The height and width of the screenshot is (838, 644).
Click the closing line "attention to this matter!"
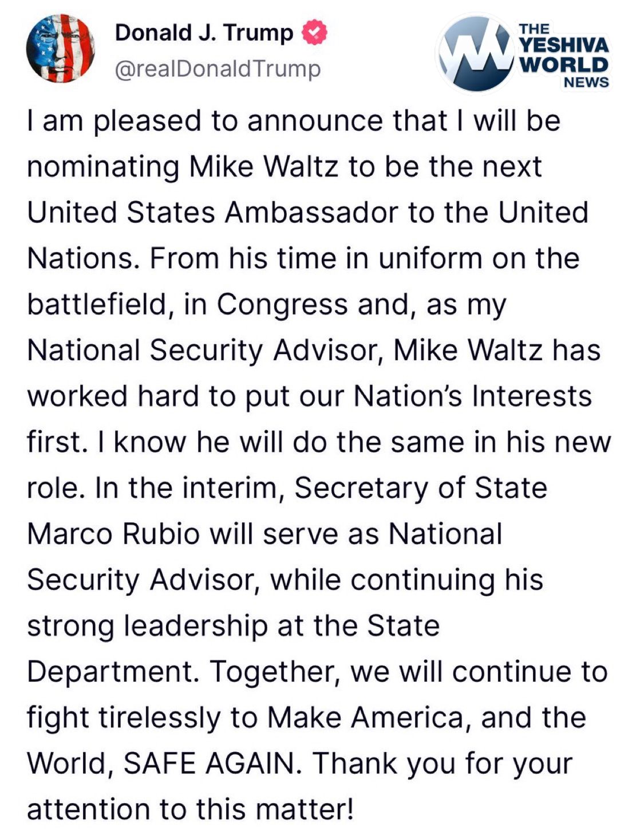point(190,809)
